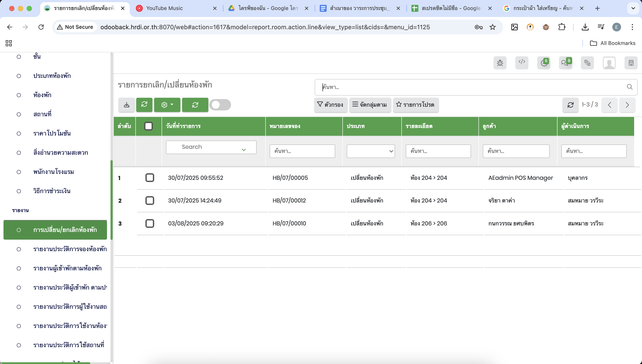The width and height of the screenshot is (642, 364).
Task: Open รายงานประวัติการจองห้องพัก menu item
Action: pos(70,249)
